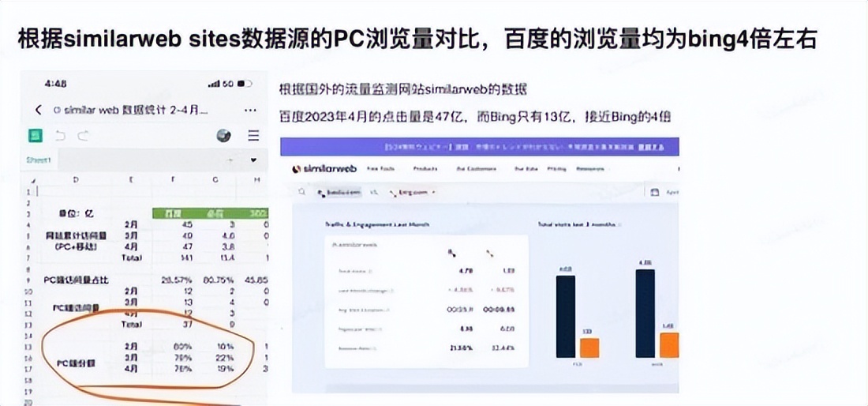Open the calendar date picker icon

click(656, 192)
